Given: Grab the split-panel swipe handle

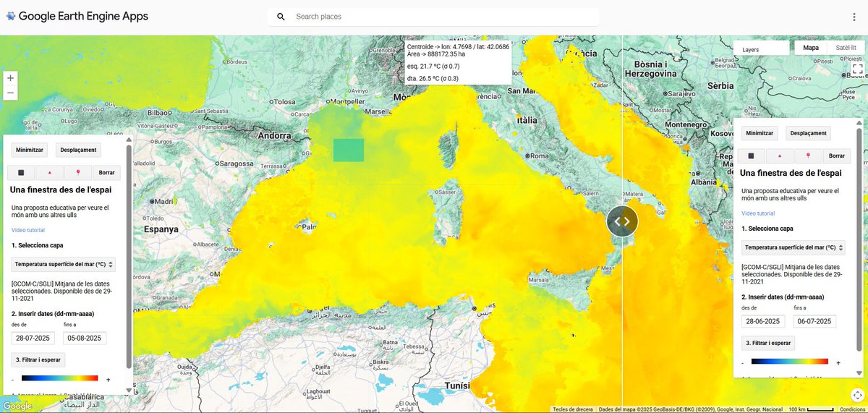Looking at the screenshot, I should [622, 221].
